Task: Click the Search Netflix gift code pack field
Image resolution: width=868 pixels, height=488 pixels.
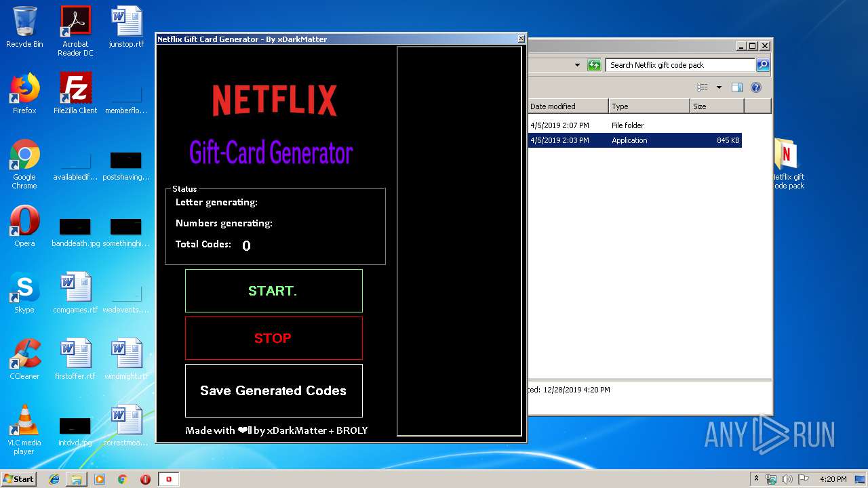Action: (680, 65)
